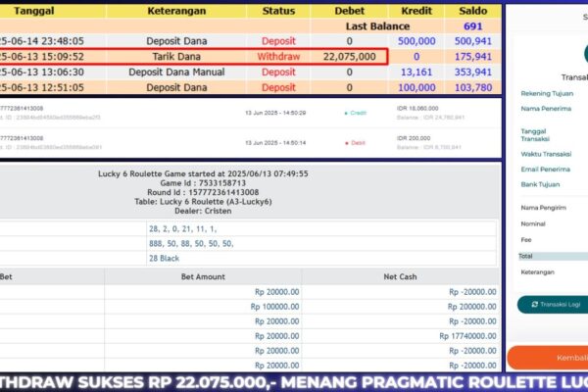Click the multipliers row starting with 888
The image size is (588, 392).
pos(191,243)
